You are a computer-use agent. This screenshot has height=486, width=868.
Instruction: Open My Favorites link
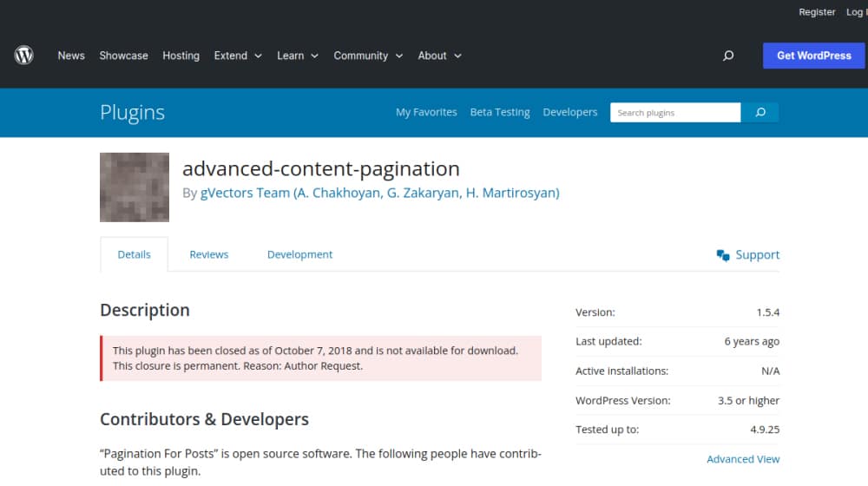(x=426, y=112)
